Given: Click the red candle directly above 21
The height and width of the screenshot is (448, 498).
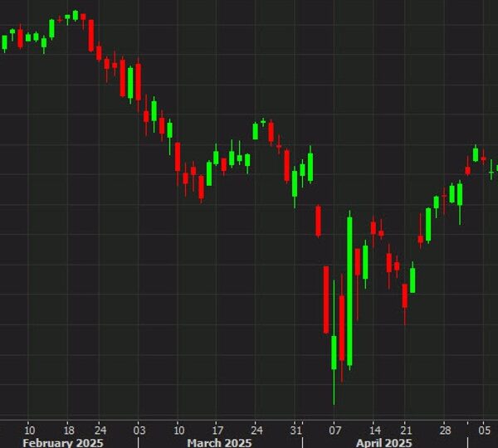Looking at the screenshot, I should 405,296.
